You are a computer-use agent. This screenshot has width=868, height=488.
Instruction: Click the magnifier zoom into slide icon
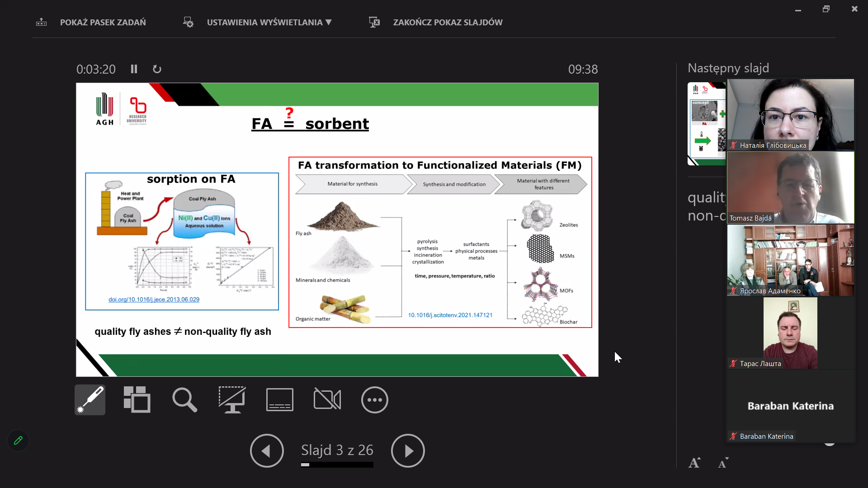pos(184,400)
